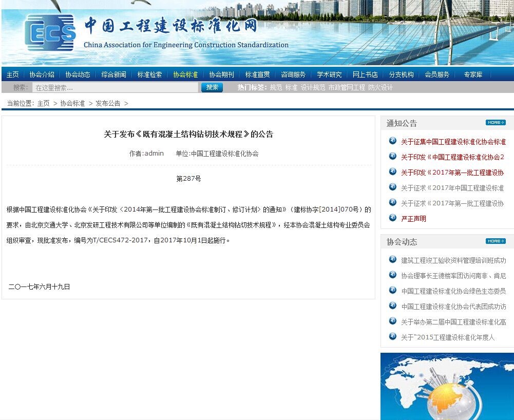Click bullet icon beside 协会理事长王德楷率团访问南非
The image size is (514, 420).
coord(393,275)
